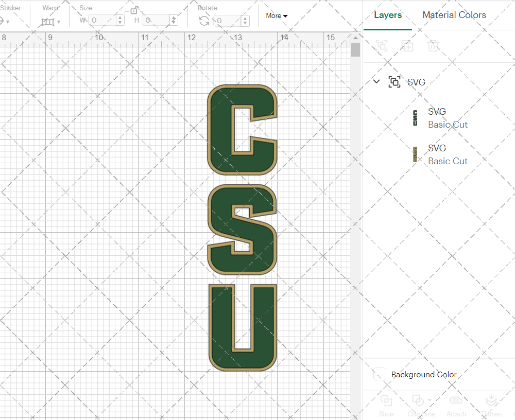Click the Attach tool icon
The height and width of the screenshot is (420, 515).
456,401
